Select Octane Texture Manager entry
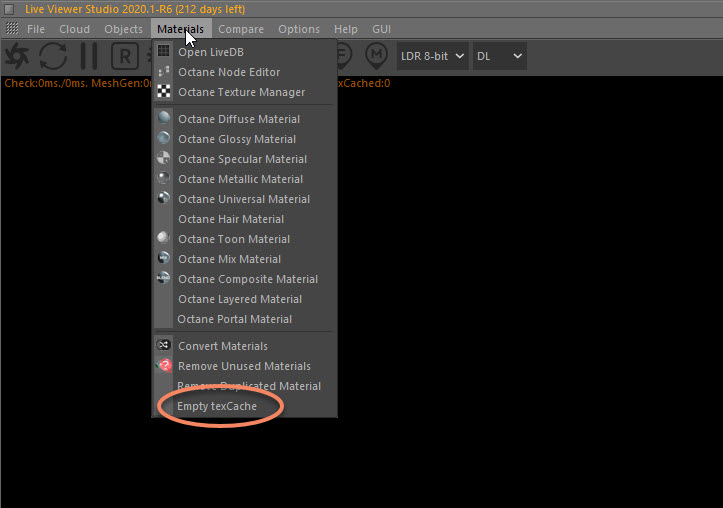 (244, 92)
